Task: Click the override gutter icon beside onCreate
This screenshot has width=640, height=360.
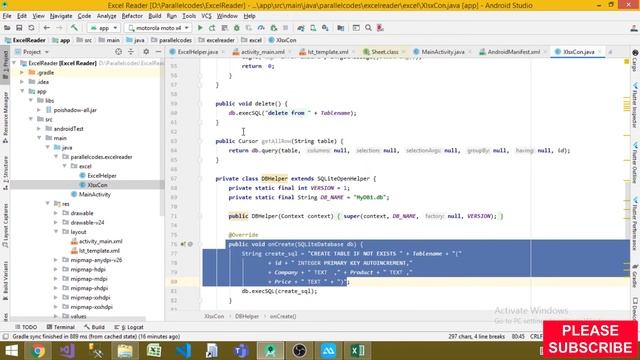Action: click(x=183, y=244)
